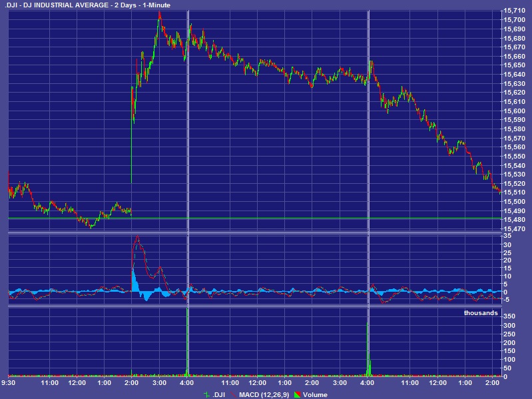Viewport: 532px width, 399px height.
Task: Select the 'Volume' legend label
Action: tap(315, 394)
